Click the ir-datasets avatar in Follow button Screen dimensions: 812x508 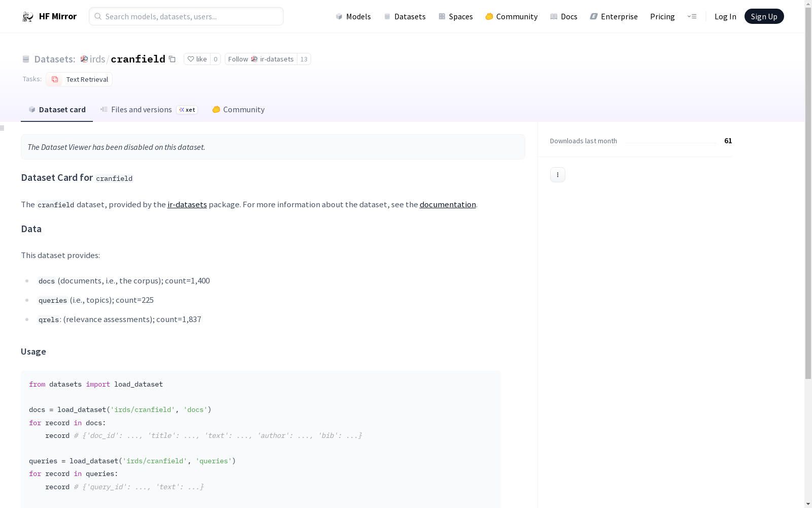[x=254, y=59]
